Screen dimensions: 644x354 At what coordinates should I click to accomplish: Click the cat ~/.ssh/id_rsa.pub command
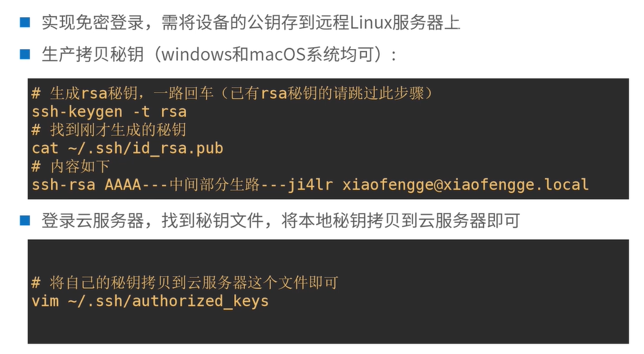click(127, 148)
